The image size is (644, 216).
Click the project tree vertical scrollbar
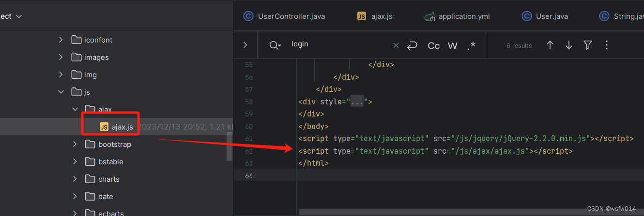click(x=230, y=146)
